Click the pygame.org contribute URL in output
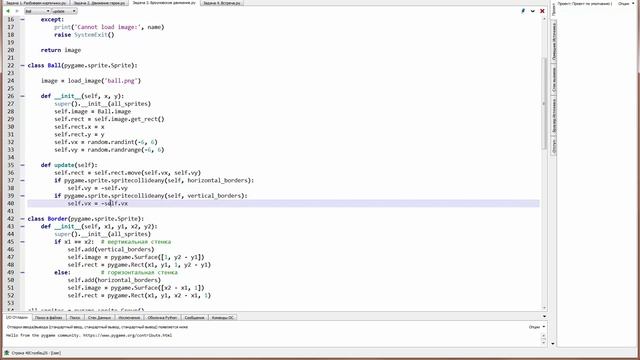Image resolution: width=640 pixels, height=360 pixels. coord(128,336)
